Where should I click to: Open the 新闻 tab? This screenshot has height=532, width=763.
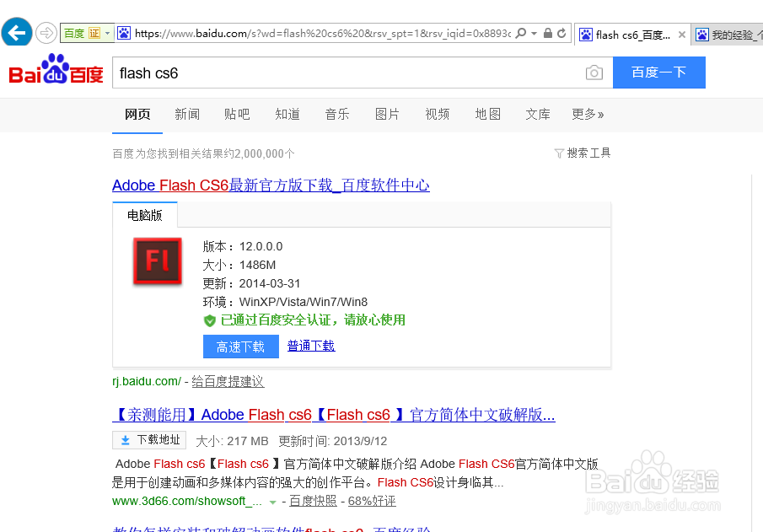187,115
